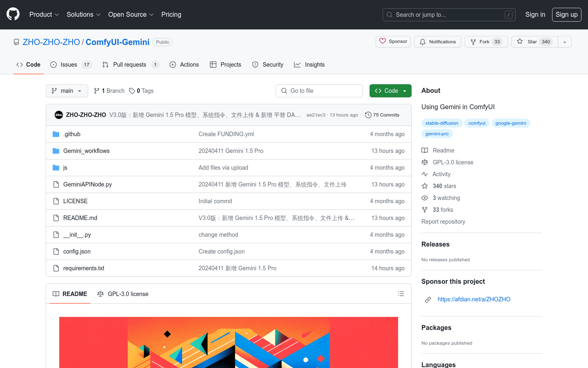Click the js folder icon
Viewport: 588px width, 368px height.
click(x=56, y=168)
